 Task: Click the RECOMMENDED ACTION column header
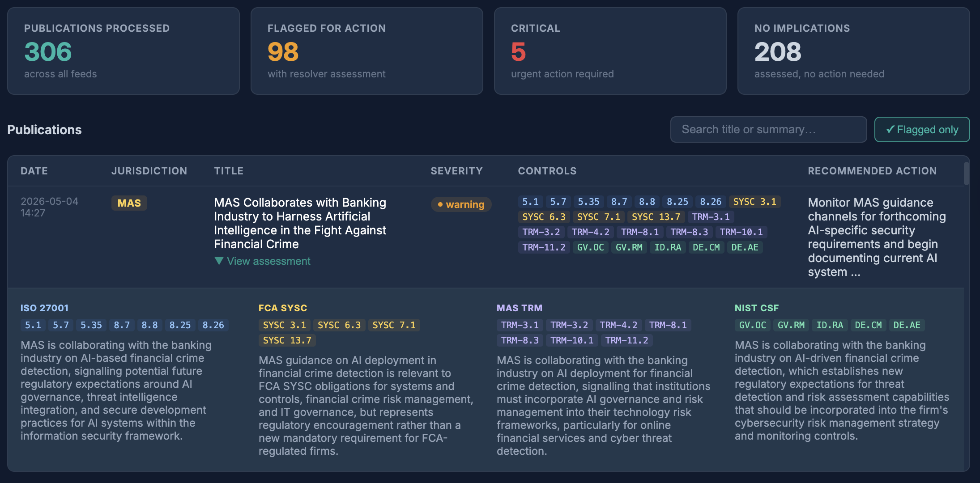(x=872, y=171)
